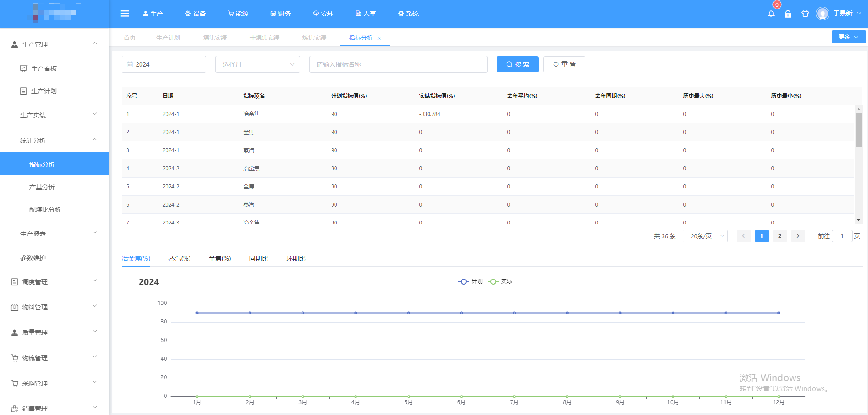The image size is (868, 415).
Task: Click the table scrollbar down arrow
Action: (x=858, y=220)
